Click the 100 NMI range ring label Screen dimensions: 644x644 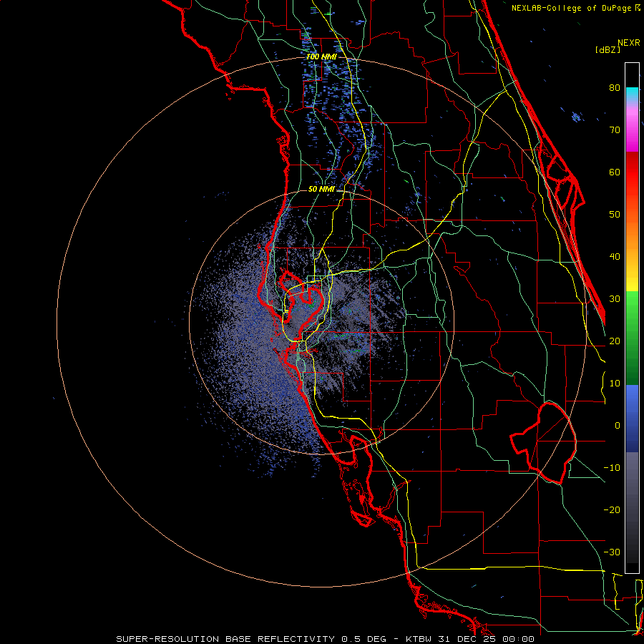coord(321,57)
